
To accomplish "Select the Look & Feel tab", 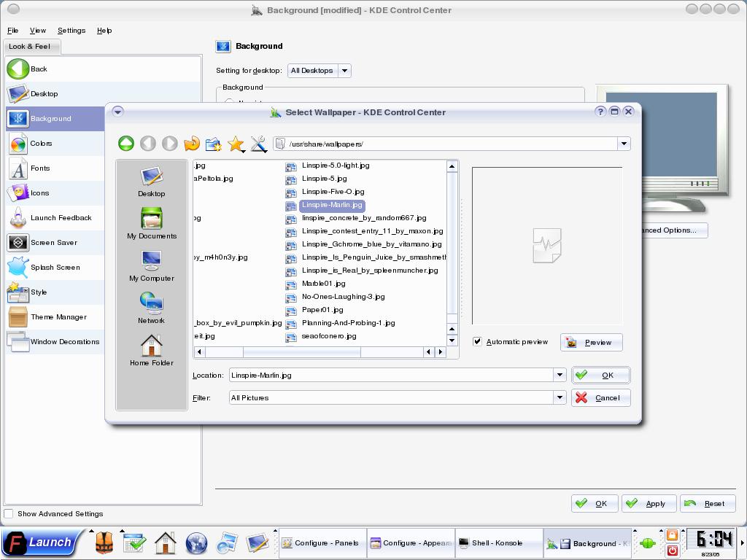I will coord(31,47).
